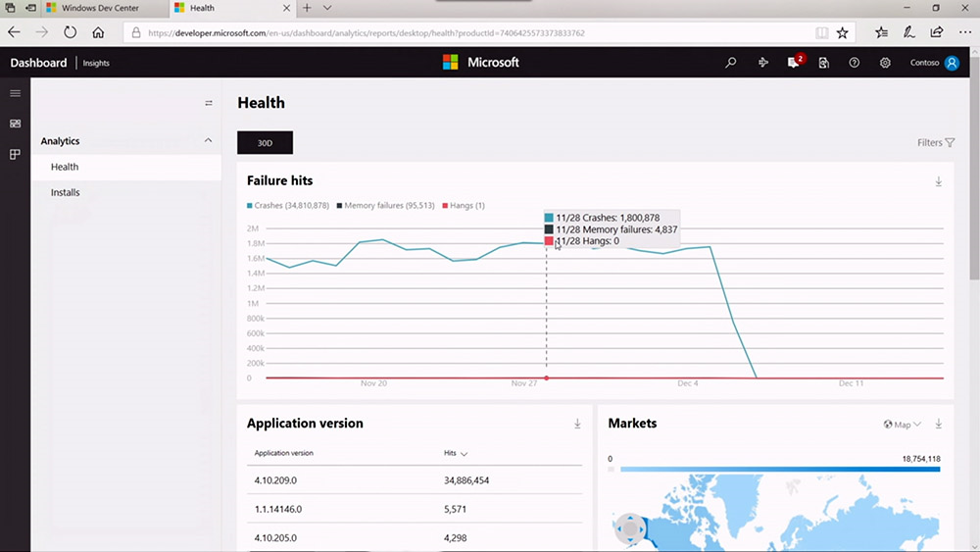Go to the browser home page

point(98,32)
